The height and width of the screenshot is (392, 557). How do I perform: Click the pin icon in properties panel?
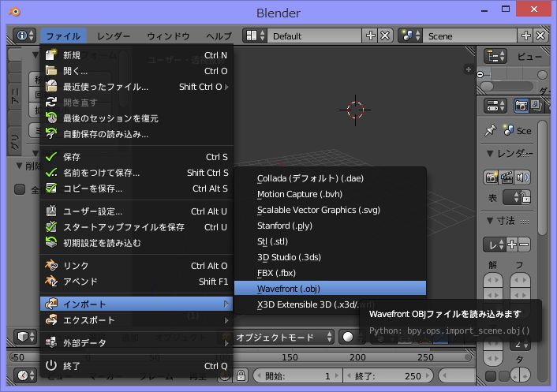490,130
